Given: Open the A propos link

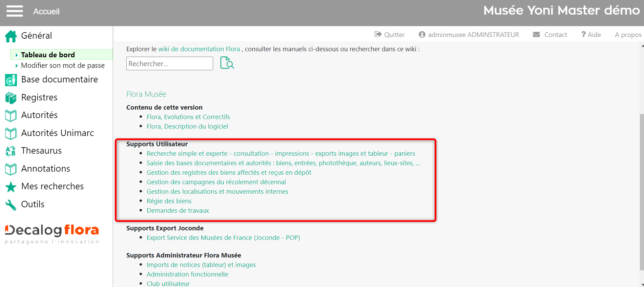Looking at the screenshot, I should point(628,35).
